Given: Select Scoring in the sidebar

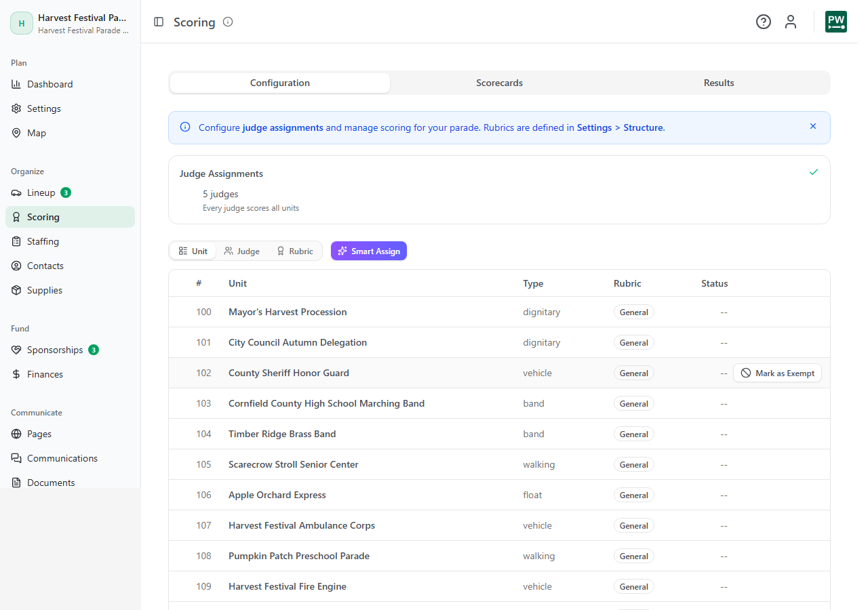Looking at the screenshot, I should (x=71, y=217).
